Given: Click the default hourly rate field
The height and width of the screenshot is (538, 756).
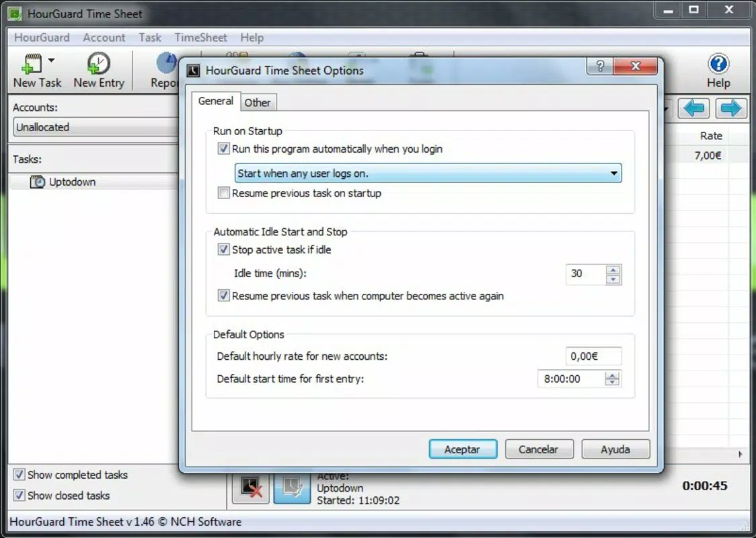Looking at the screenshot, I should tap(593, 356).
